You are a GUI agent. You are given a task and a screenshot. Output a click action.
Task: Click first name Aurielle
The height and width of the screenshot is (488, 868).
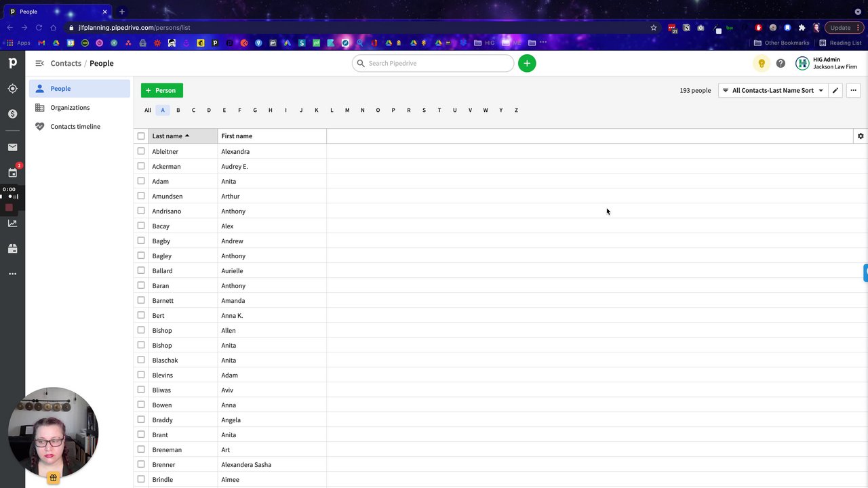coord(232,270)
